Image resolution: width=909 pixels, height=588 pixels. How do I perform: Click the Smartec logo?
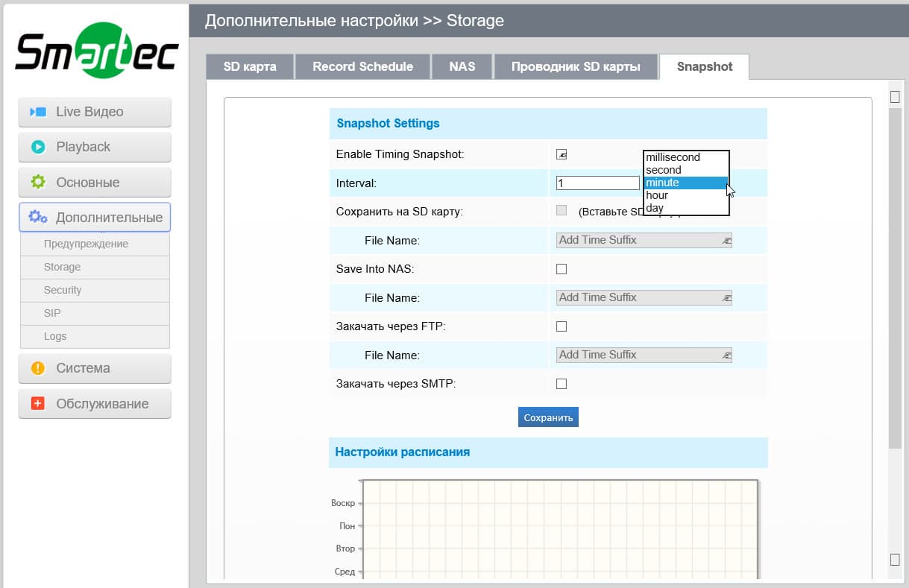coord(96,51)
